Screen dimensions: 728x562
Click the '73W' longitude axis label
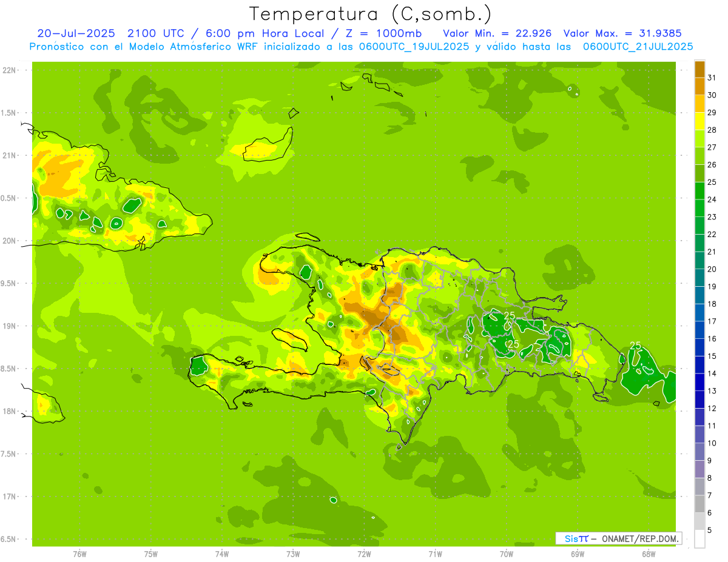pyautogui.click(x=293, y=553)
